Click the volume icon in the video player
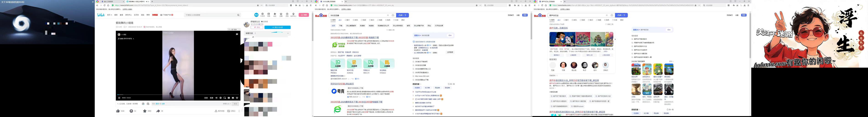This screenshot has width=868, height=117. [217, 98]
